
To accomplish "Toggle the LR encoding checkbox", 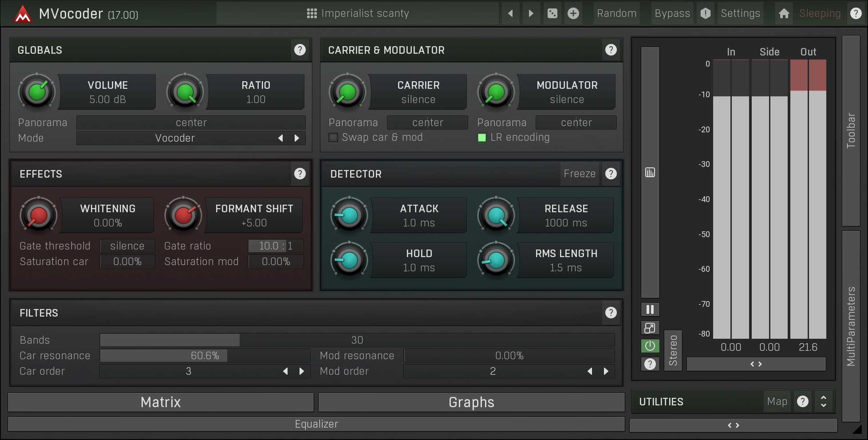I will pyautogui.click(x=482, y=138).
